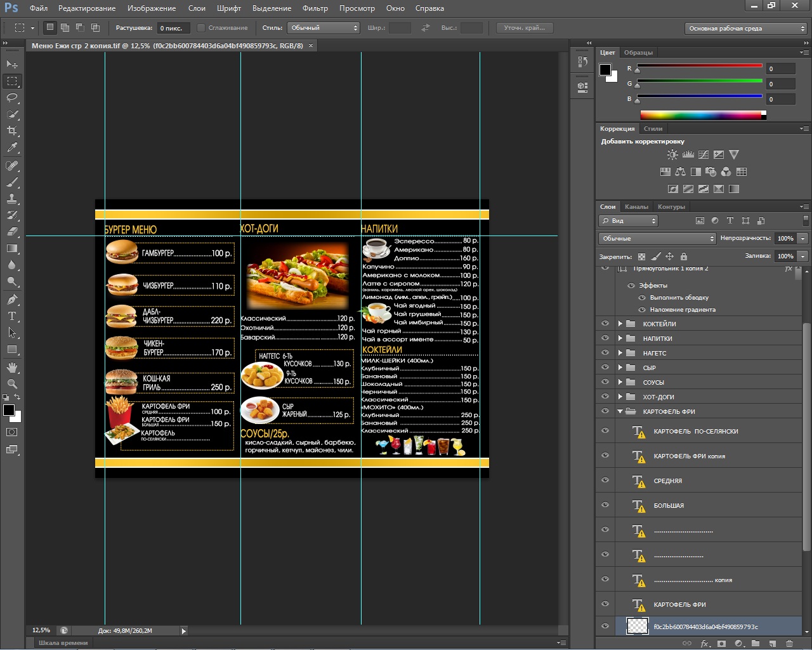Screen dimensions: 812x650
Task: Expand the НАПИТКИ layer group
Action: (x=620, y=338)
